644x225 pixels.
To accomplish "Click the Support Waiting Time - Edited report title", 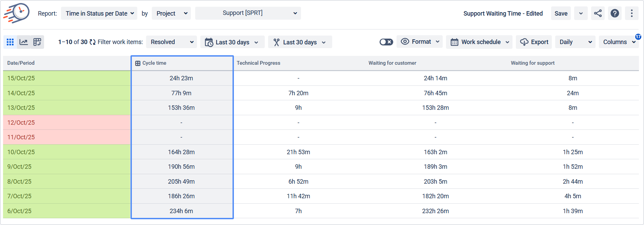I will (x=503, y=14).
